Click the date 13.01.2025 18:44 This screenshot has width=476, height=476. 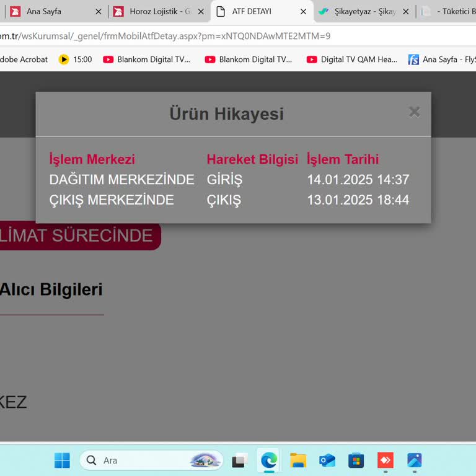(x=358, y=200)
